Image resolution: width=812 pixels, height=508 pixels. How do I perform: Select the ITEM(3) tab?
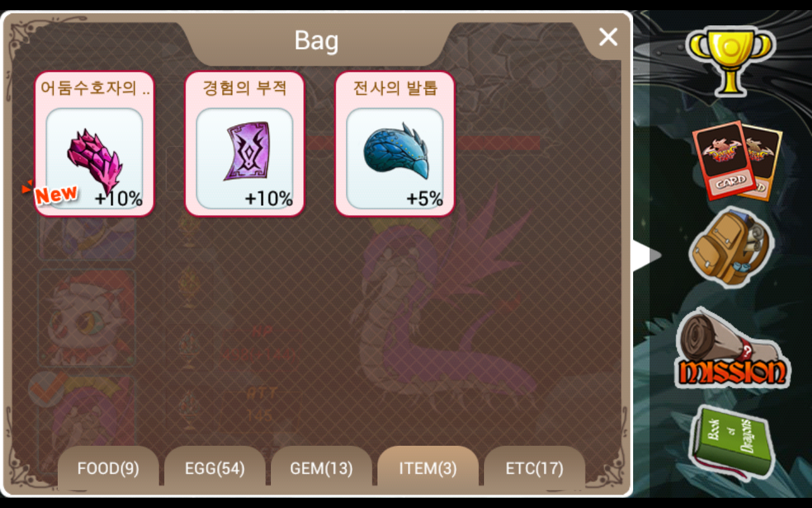coord(428,469)
